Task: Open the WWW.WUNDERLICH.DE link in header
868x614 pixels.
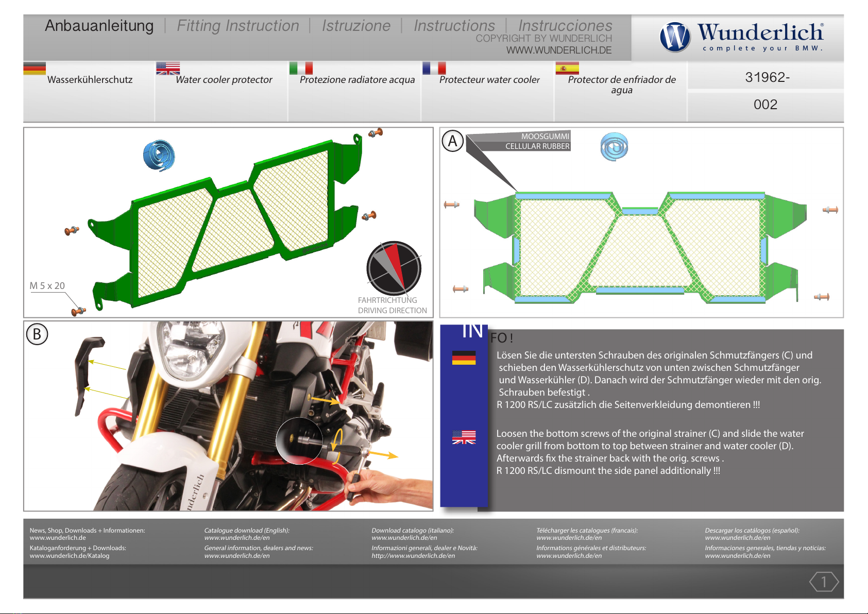Action: 559,50
